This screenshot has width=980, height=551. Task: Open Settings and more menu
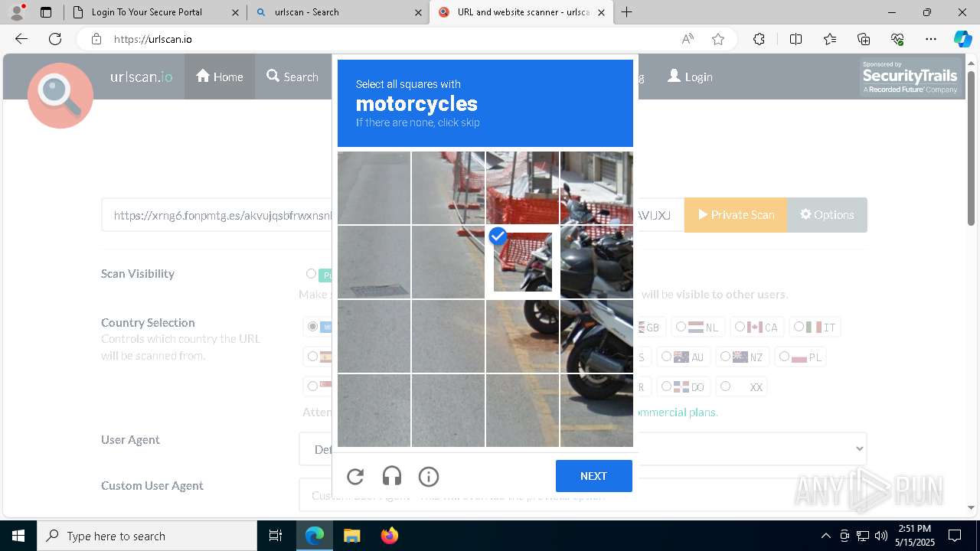pos(931,39)
